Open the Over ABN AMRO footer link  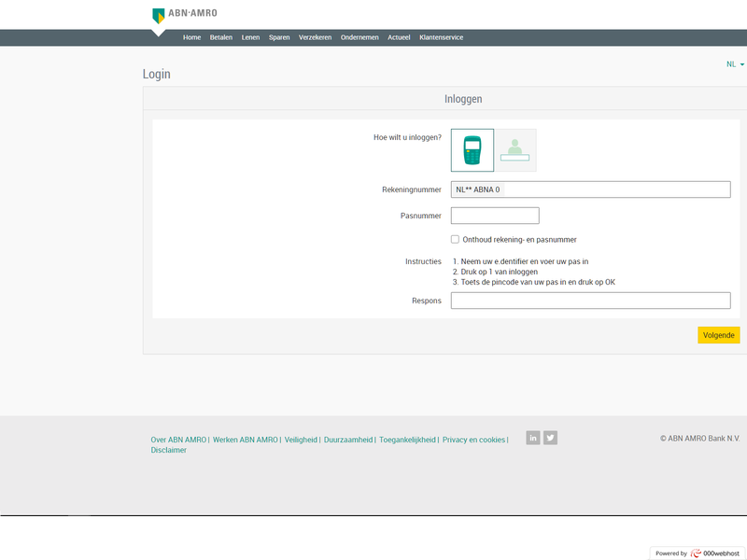(178, 440)
